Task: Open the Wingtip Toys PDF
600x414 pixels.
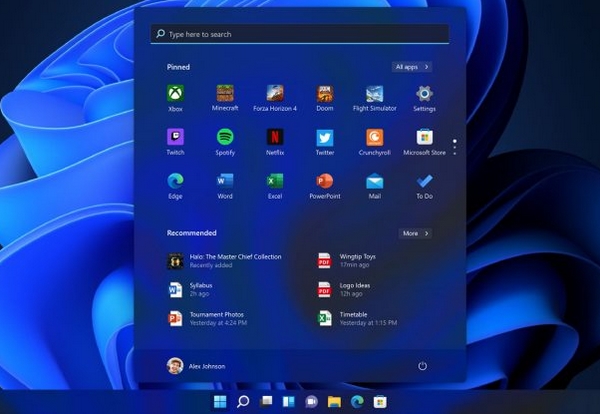Action: (347, 261)
